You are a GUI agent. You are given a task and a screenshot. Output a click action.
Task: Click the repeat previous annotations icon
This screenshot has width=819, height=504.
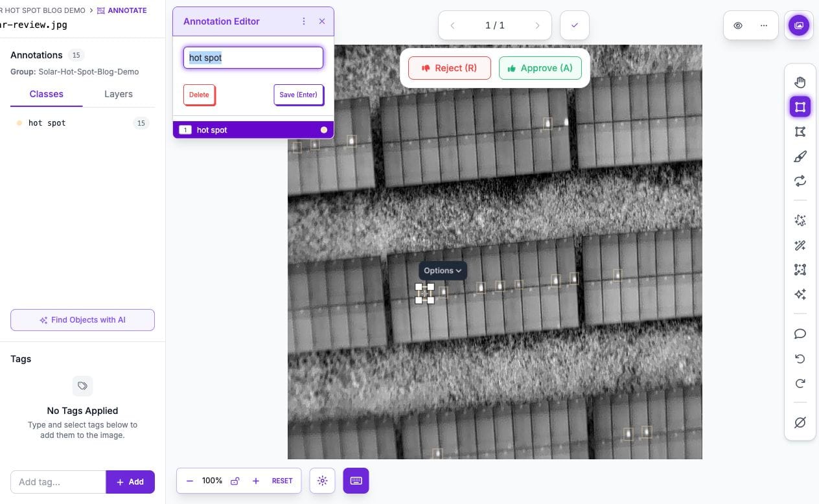pos(800,181)
